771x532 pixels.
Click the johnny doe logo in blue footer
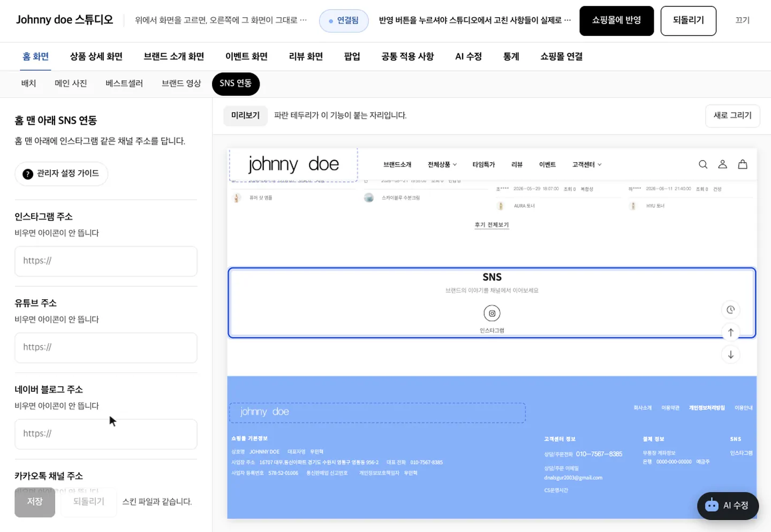(264, 412)
